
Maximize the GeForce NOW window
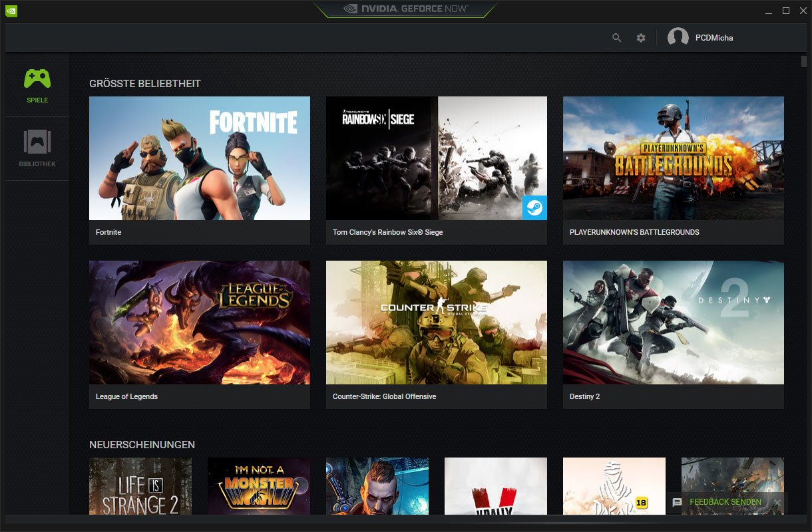(x=785, y=11)
